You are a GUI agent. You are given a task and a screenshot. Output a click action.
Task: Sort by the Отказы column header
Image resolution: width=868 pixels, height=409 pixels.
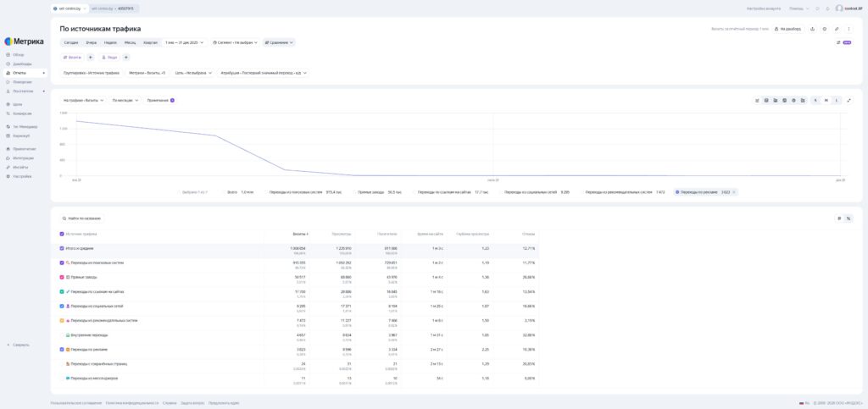pos(529,235)
